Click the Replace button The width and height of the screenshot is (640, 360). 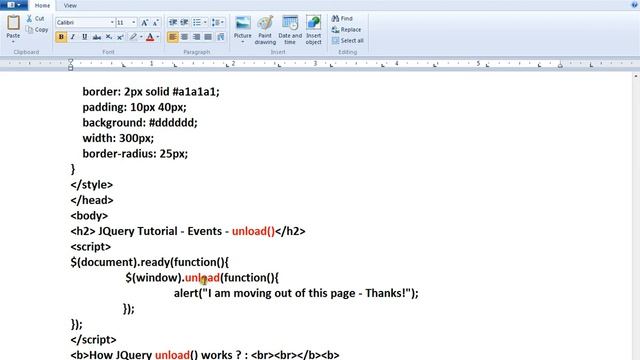coord(347,29)
